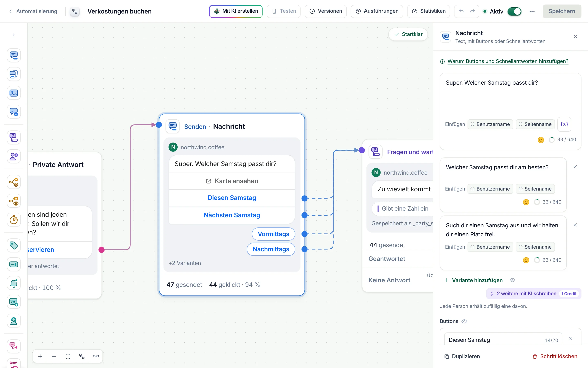Open the more options menu
Viewport: 588px width, 368px height.
tap(532, 11)
